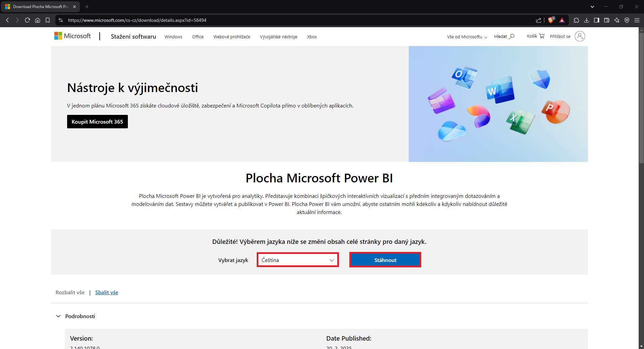Select the Sbalit vše link
Screen dimensions: 644x349
[x=106, y=292]
